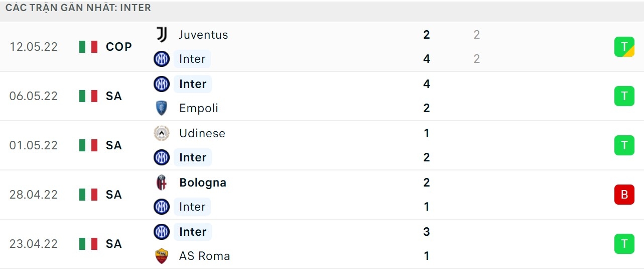
Task: Click the AS Roma club crest icon
Action: click(161, 256)
